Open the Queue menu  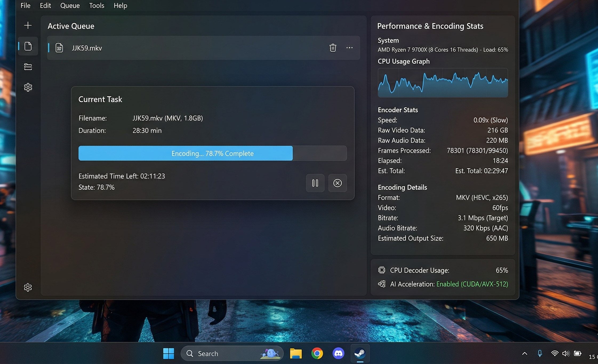70,6
